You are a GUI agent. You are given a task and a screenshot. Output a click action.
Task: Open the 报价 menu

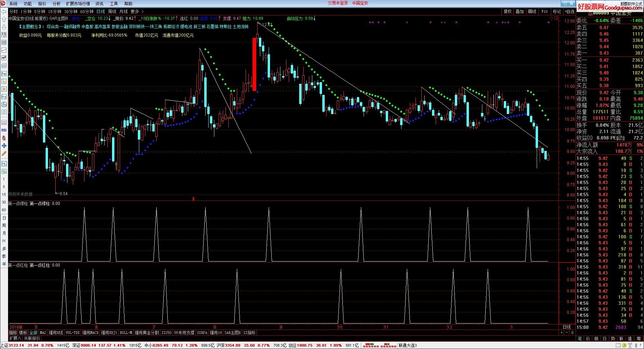point(42,4)
